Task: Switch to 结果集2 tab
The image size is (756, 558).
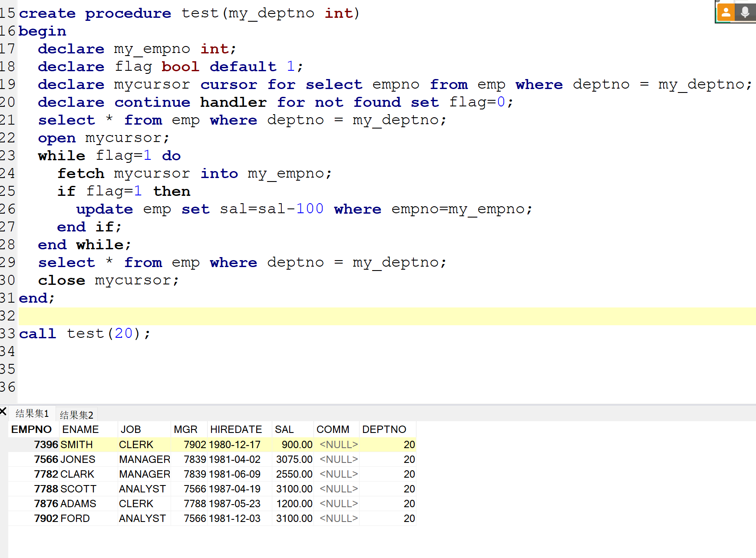Action: (76, 415)
